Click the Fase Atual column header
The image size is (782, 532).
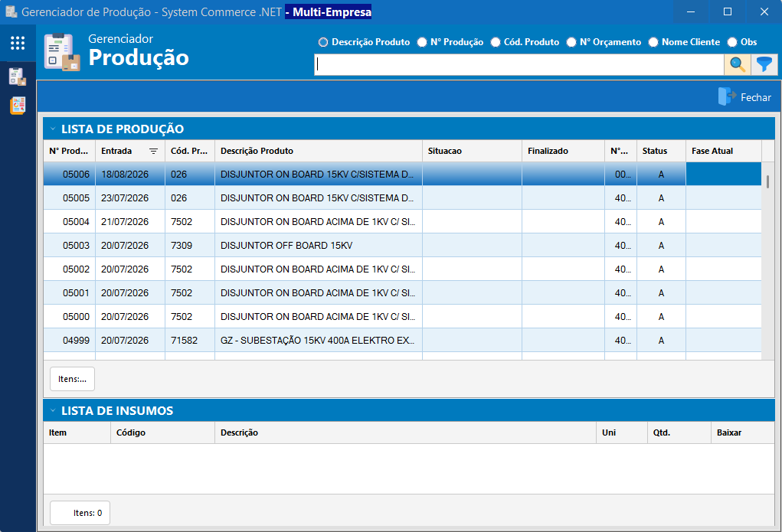(x=723, y=151)
